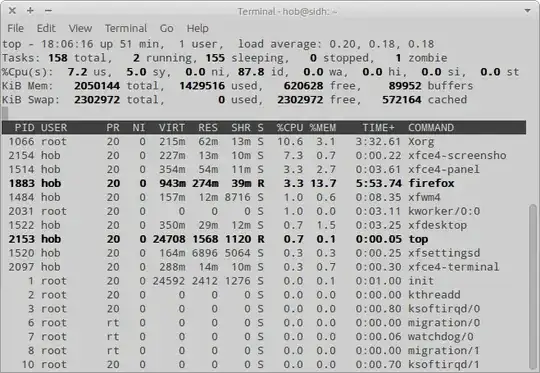Click the kworker/0:0 process name

(x=444, y=211)
